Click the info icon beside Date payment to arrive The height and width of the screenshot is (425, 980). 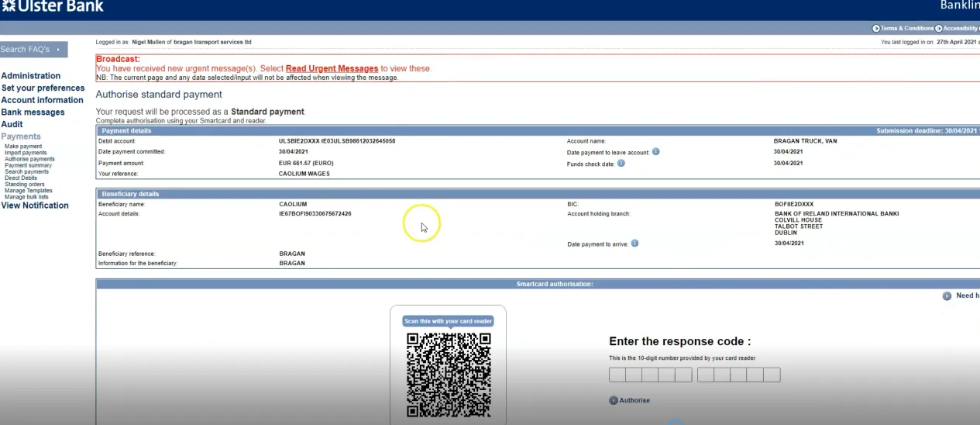pos(634,243)
